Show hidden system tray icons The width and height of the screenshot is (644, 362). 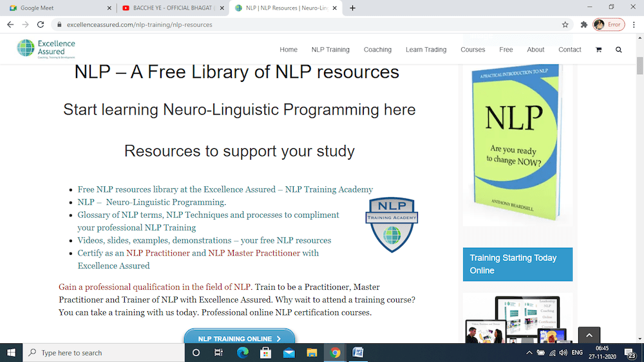point(529,352)
